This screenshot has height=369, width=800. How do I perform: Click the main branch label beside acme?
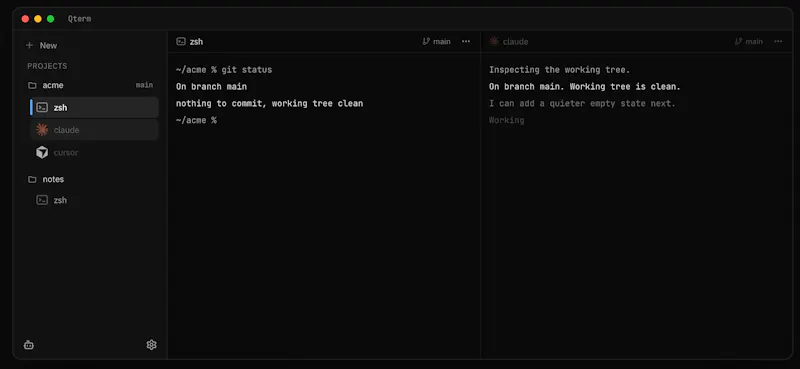tap(144, 85)
